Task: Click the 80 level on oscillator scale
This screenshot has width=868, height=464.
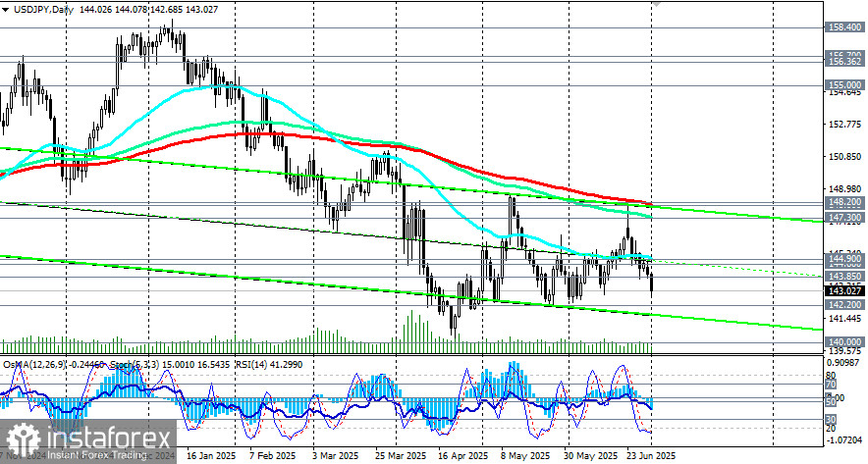Action: pyautogui.click(x=831, y=376)
